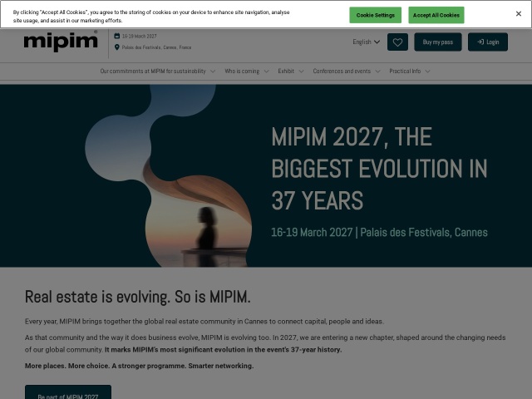
Task: Open the Practical Info menu
Action: click(405, 71)
